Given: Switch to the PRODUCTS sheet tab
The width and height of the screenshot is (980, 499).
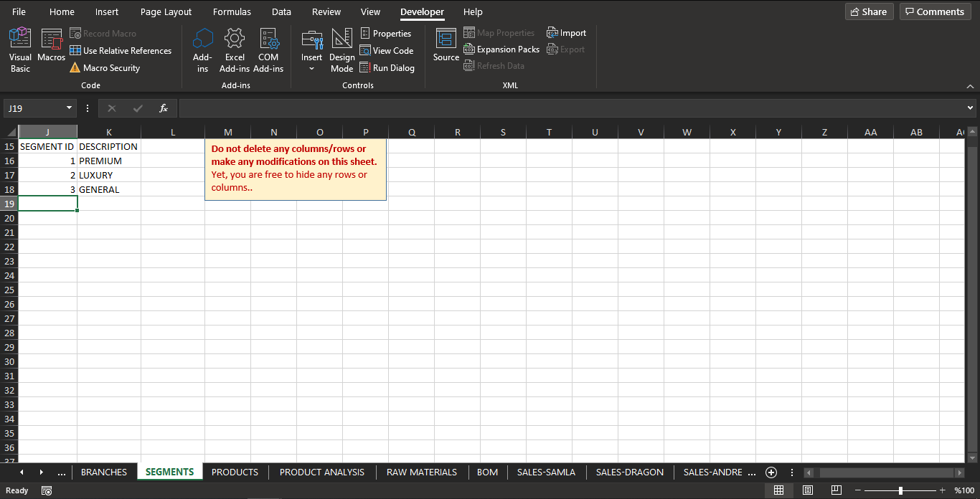Looking at the screenshot, I should click(235, 472).
